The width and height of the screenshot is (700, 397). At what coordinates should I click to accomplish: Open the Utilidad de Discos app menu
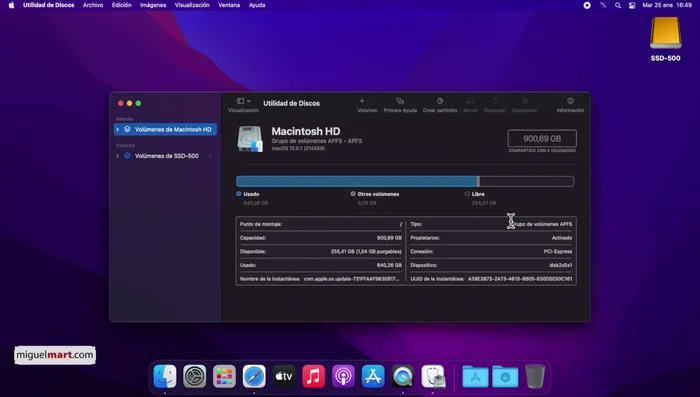pyautogui.click(x=49, y=5)
